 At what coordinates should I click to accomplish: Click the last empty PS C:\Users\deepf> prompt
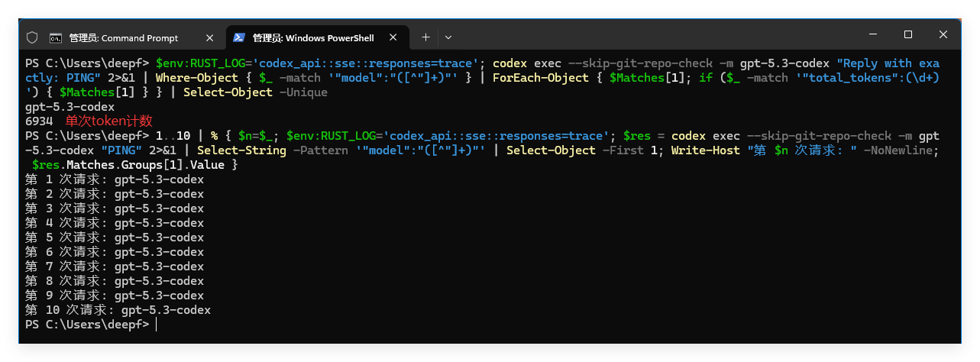(88, 325)
